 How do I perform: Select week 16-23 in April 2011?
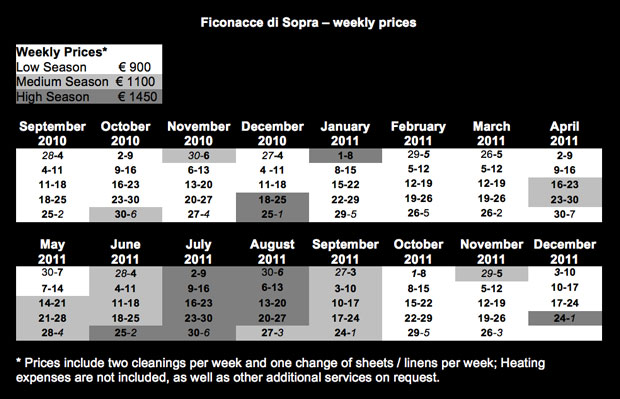[x=565, y=185]
